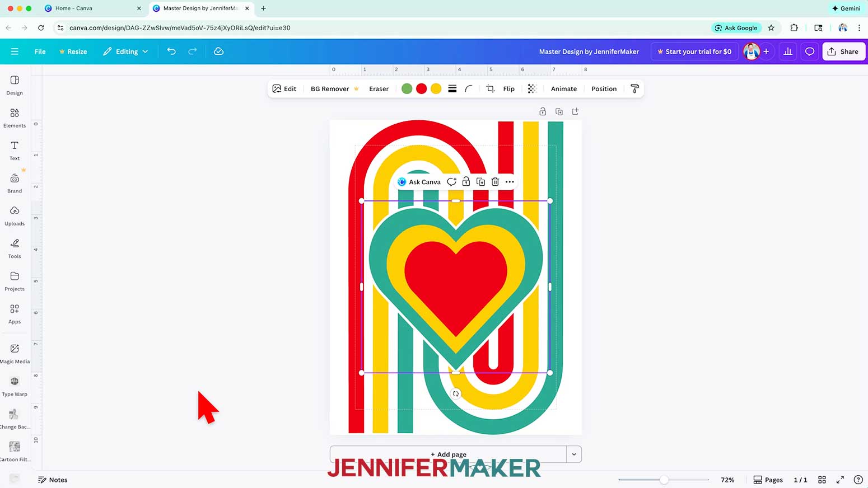Open the Brand panel
This screenshot has height=488, width=868.
pos(15,183)
